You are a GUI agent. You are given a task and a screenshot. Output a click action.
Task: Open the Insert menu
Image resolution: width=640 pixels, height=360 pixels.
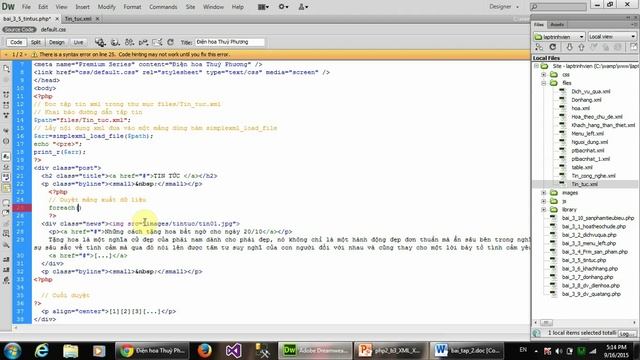point(82,7)
